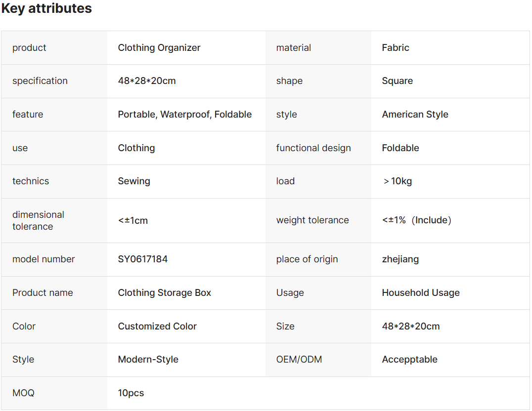Click model number SY0617184
The width and height of the screenshot is (532, 411).
tap(142, 259)
